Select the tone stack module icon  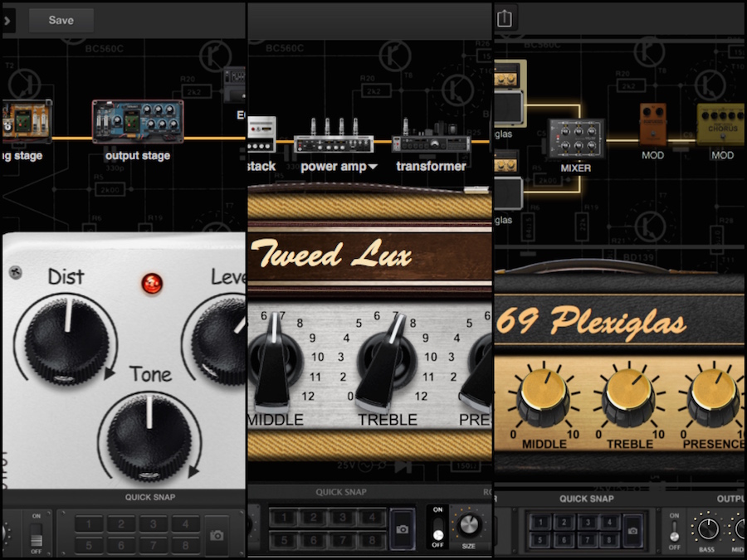click(261, 134)
